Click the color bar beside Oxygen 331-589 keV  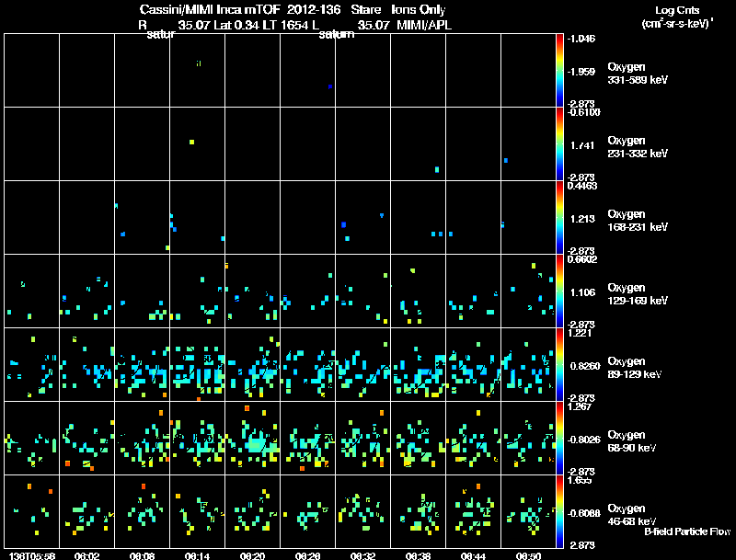559,71
